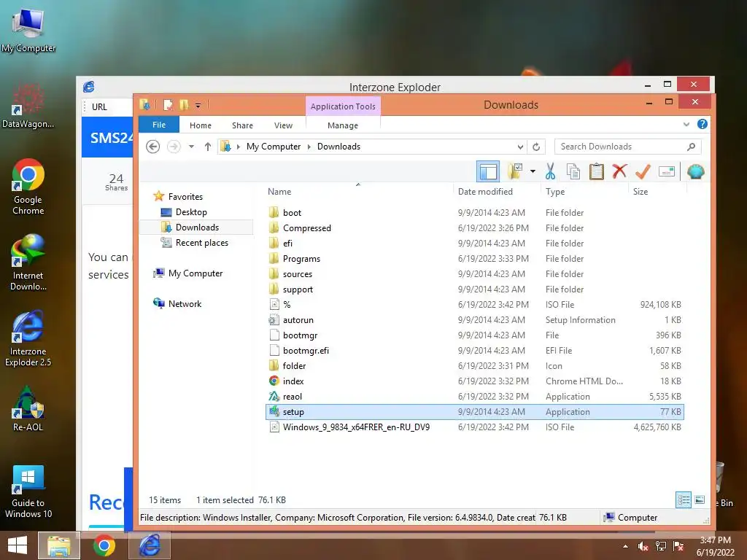The width and height of the screenshot is (747, 560).
Task: Show hidden tray icons arrow
Action: [625, 545]
